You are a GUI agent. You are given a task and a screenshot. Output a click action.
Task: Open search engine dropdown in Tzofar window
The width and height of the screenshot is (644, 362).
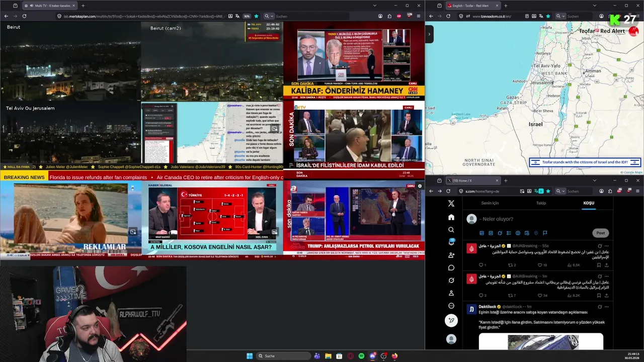[559, 16]
